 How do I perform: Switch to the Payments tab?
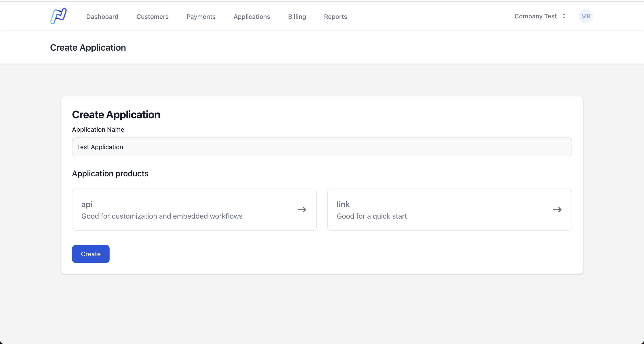tap(201, 17)
